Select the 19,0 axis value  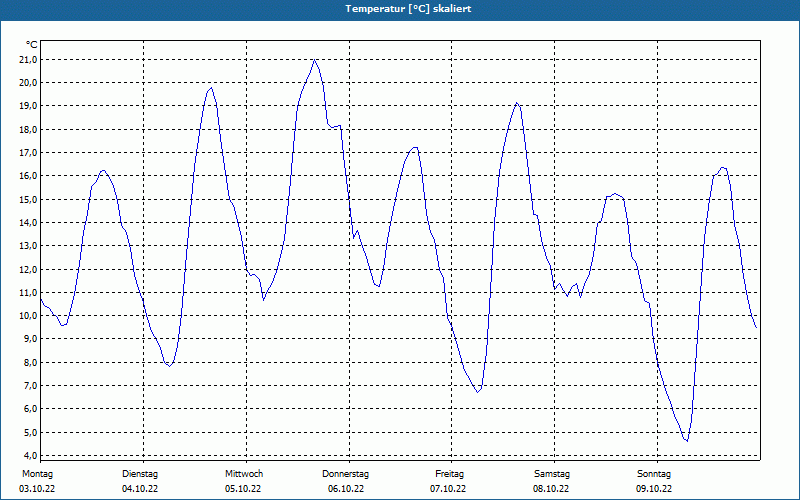[x=29, y=106]
